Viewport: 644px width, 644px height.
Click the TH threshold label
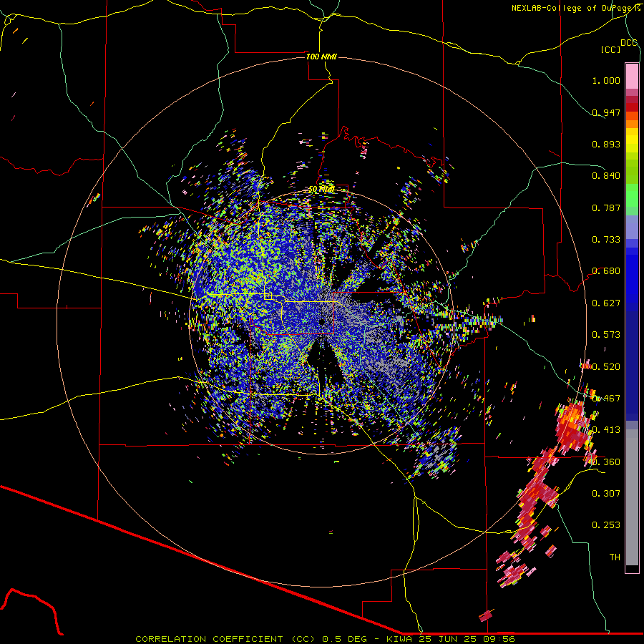click(615, 557)
